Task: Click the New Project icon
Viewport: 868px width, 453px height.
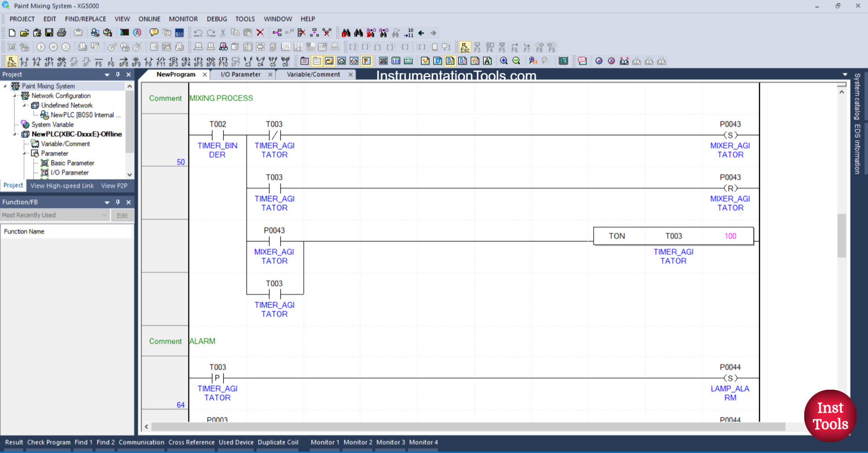Action: (x=12, y=32)
